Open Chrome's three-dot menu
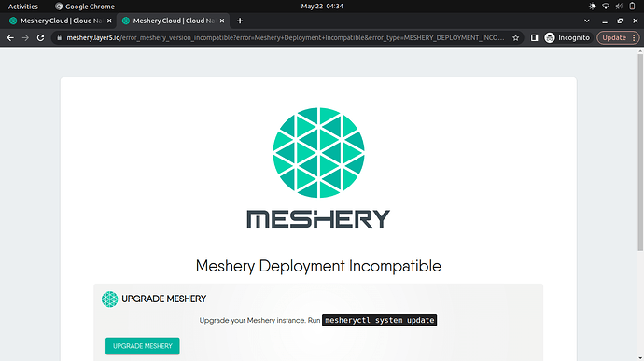644x361 pixels. tap(634, 38)
